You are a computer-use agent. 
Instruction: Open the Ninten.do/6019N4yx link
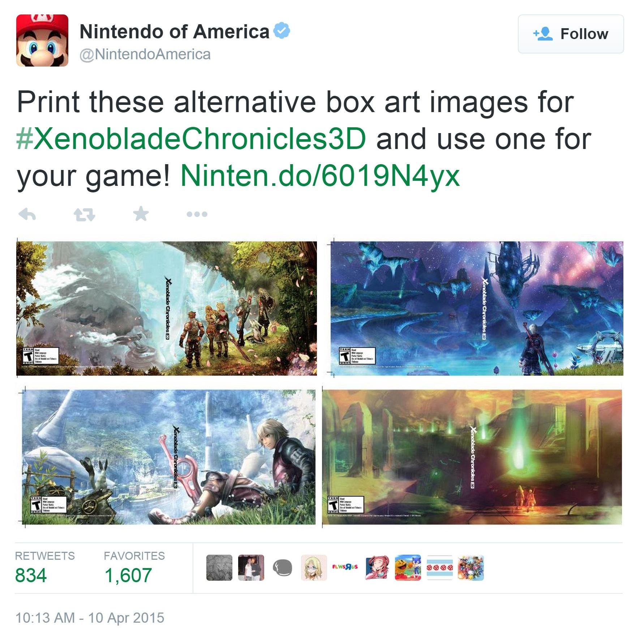320,176
